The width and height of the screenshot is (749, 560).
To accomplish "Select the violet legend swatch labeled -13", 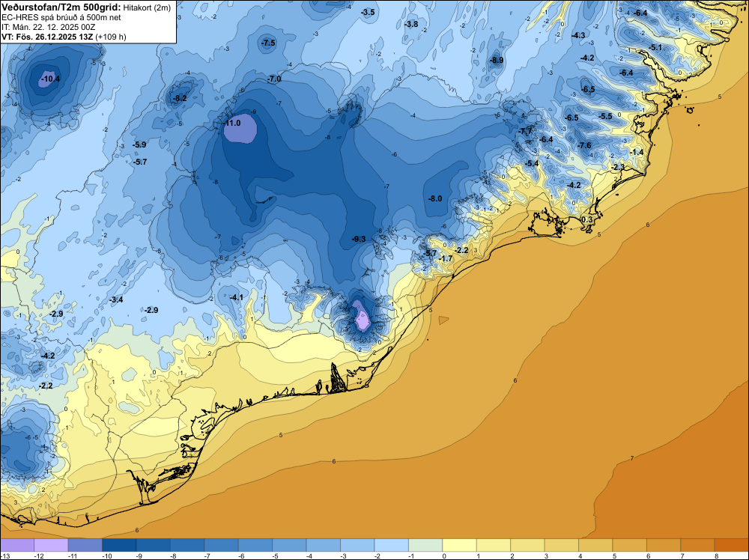I will tap(17, 545).
